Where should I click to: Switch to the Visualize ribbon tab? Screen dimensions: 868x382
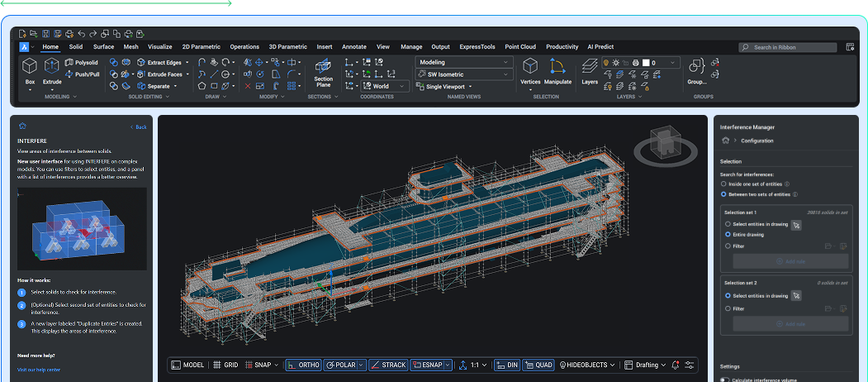(159, 47)
